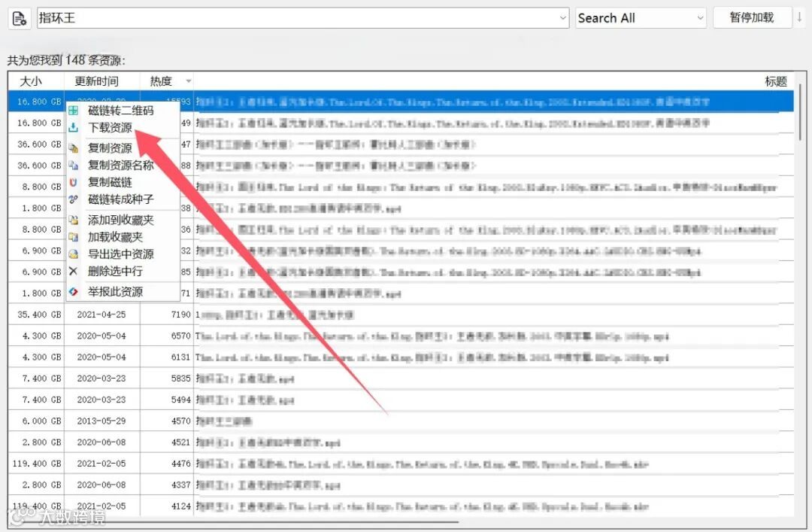The height and width of the screenshot is (532, 812).
Task: Click the heat value 4124
Action: pyautogui.click(x=180, y=506)
